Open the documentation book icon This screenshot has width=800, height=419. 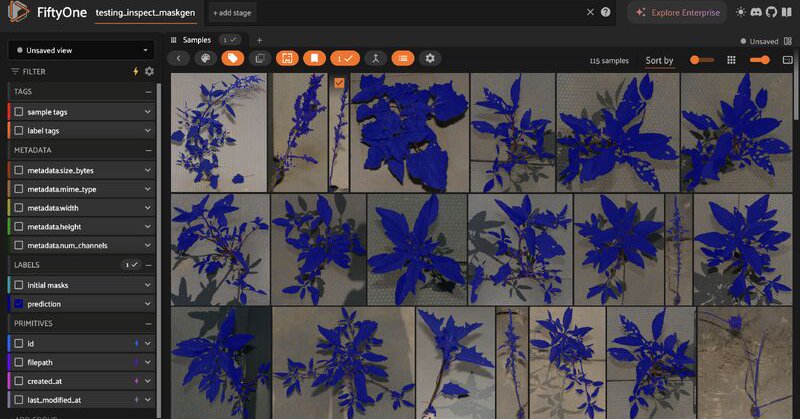pyautogui.click(x=786, y=12)
